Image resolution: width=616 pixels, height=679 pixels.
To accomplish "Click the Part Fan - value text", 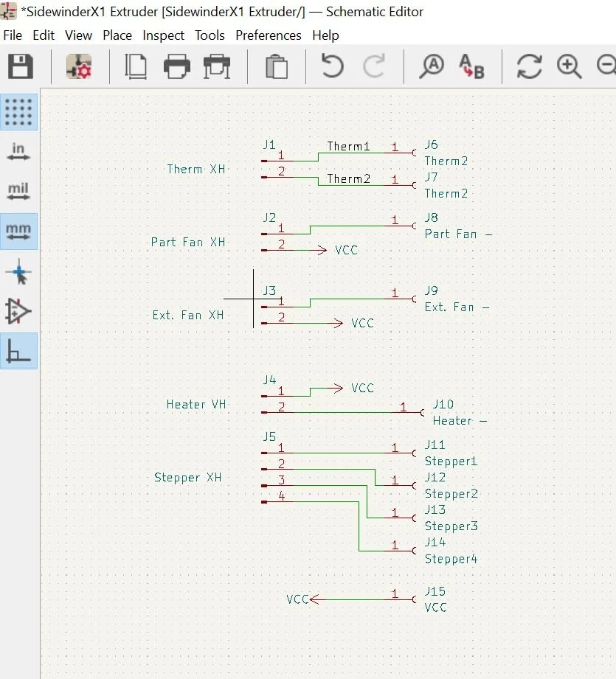I will coord(458,234).
